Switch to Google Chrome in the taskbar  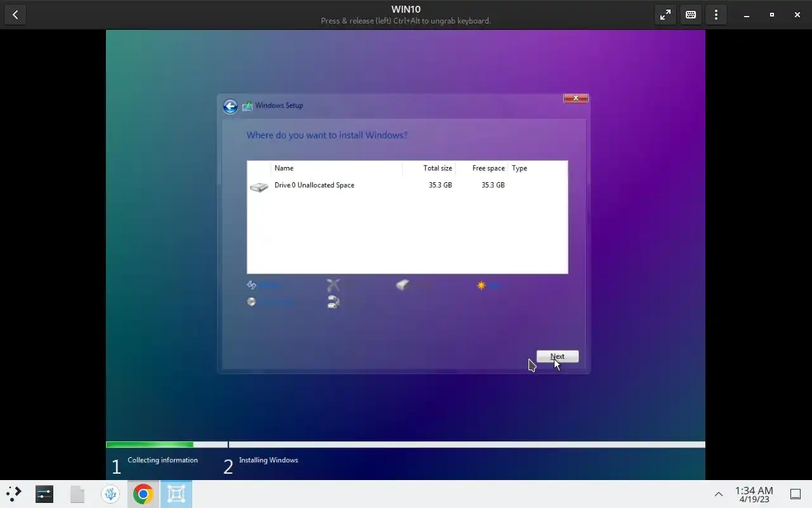[x=143, y=493]
